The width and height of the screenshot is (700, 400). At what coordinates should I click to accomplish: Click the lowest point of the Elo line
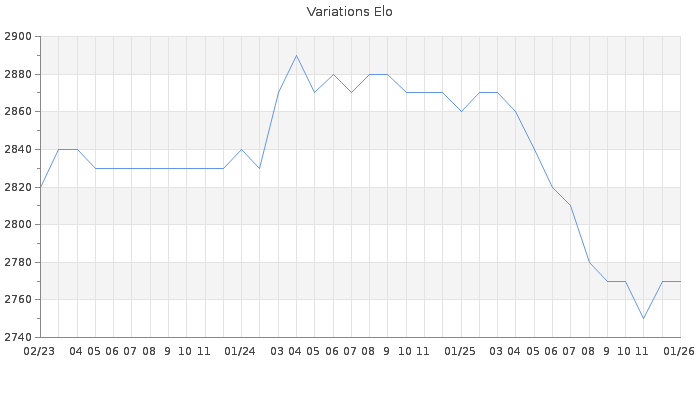coord(643,318)
